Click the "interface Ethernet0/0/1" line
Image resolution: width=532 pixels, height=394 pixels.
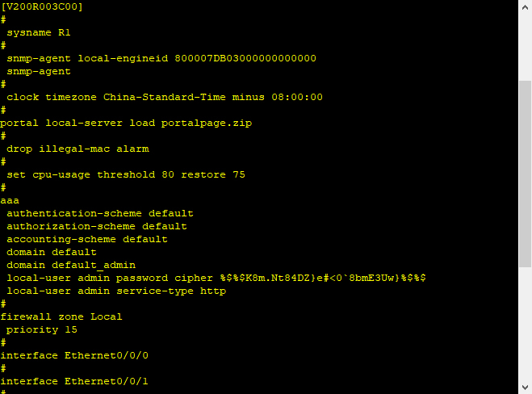click(x=74, y=381)
